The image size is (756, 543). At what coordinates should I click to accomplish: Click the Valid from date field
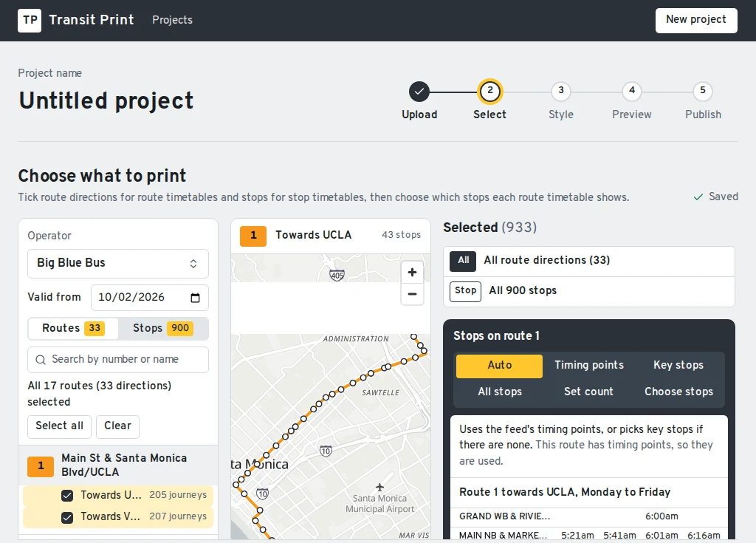click(149, 298)
